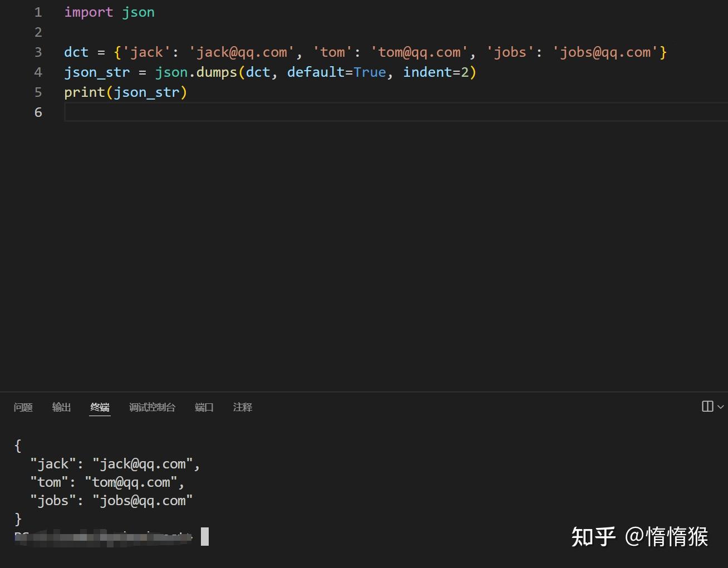The image size is (728, 568).
Task: Open the 问题 (Problems) tab
Action: coord(23,408)
